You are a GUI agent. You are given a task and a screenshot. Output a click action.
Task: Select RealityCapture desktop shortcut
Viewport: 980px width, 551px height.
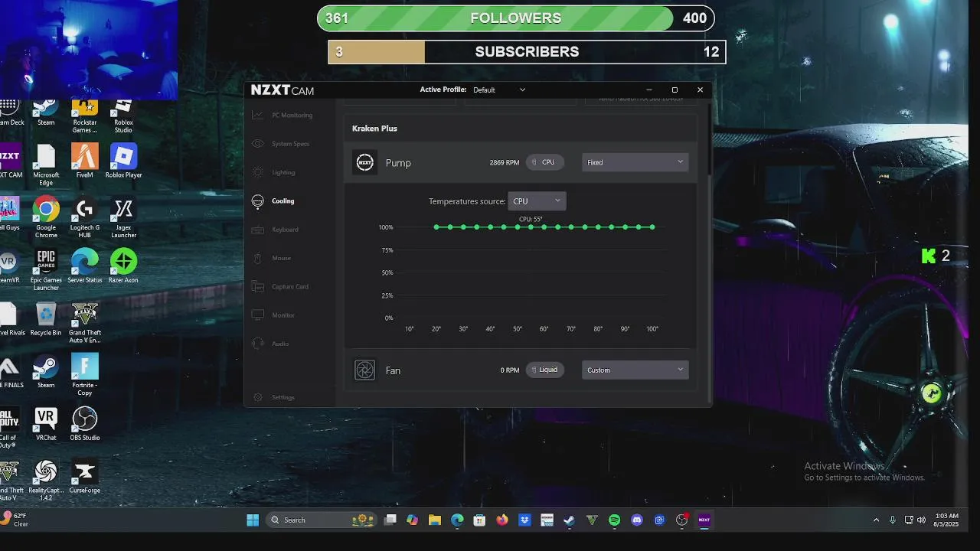pyautogui.click(x=46, y=481)
